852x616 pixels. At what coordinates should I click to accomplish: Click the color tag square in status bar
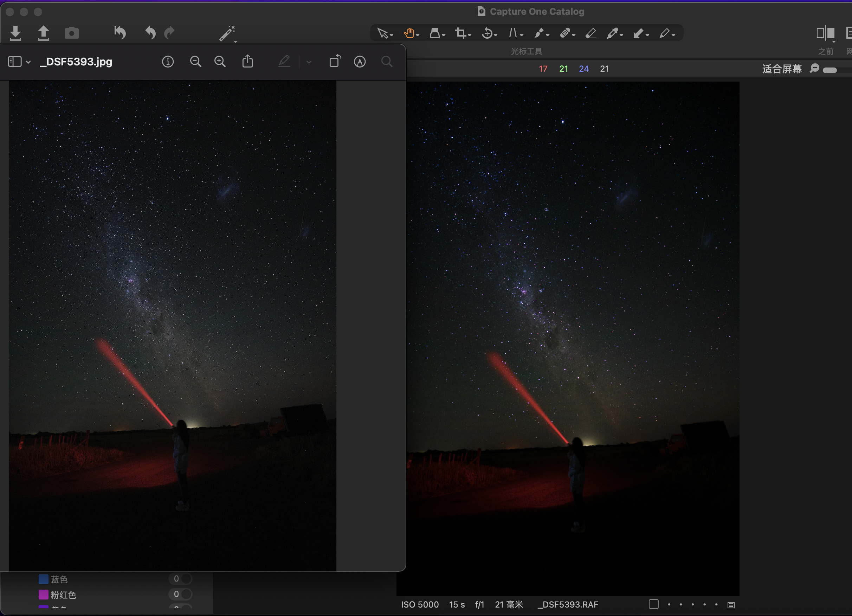(x=654, y=604)
